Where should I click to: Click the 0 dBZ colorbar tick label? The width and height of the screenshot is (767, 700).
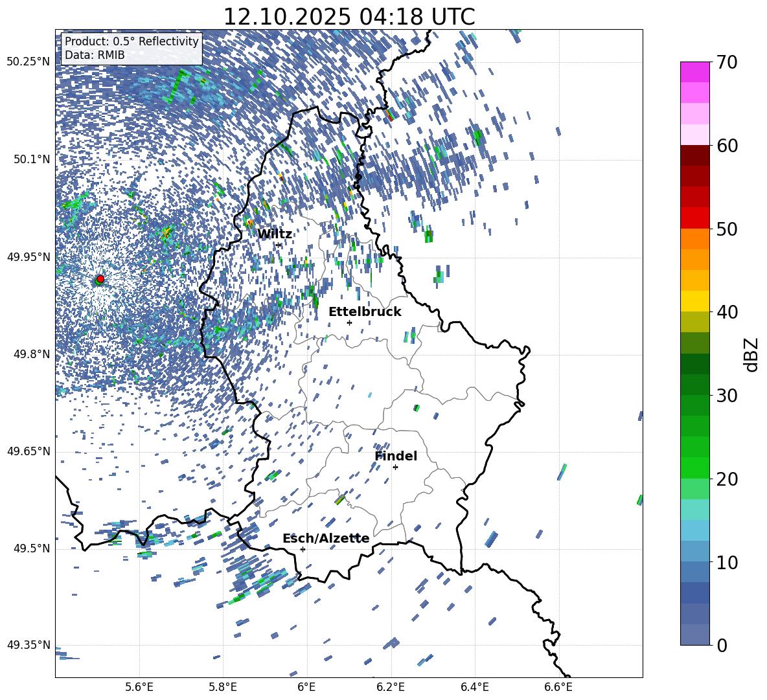click(722, 645)
